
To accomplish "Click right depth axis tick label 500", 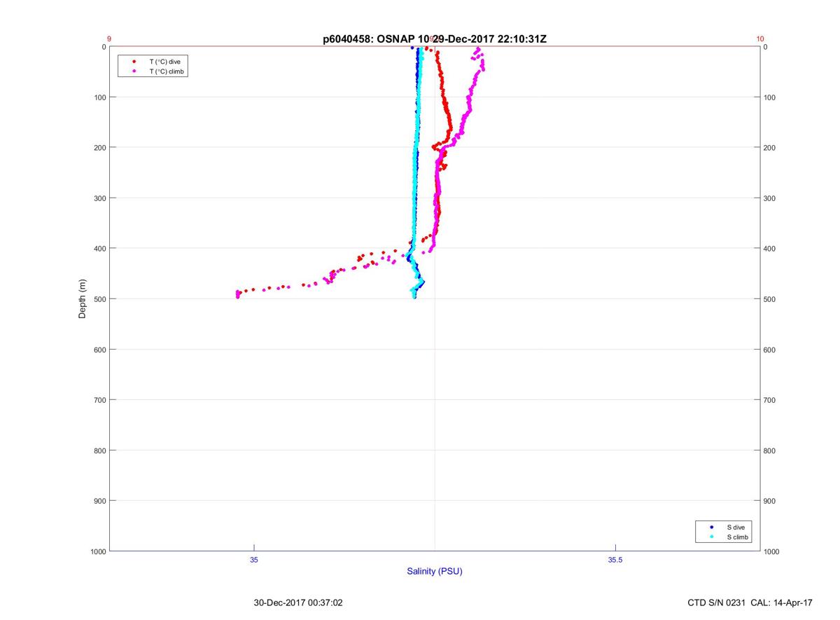I will coord(769,299).
